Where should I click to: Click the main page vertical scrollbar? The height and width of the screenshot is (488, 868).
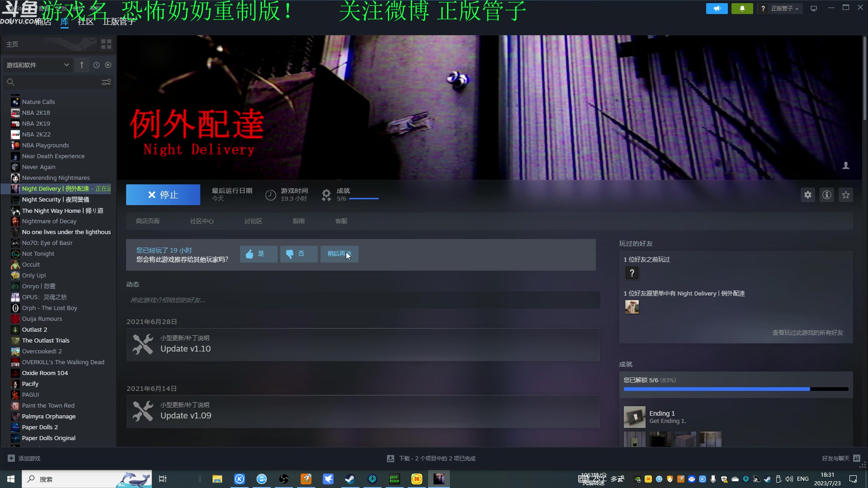click(864, 78)
